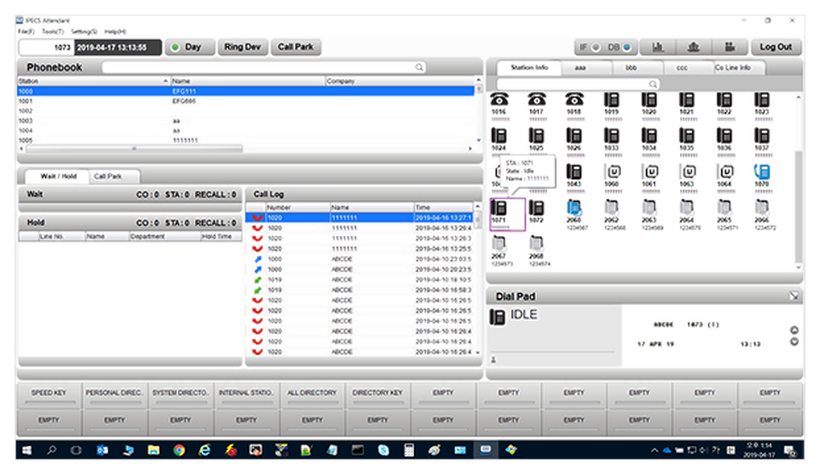Viewport: 820px width, 475px height.
Task: Open Tools menu
Action: 52,32
